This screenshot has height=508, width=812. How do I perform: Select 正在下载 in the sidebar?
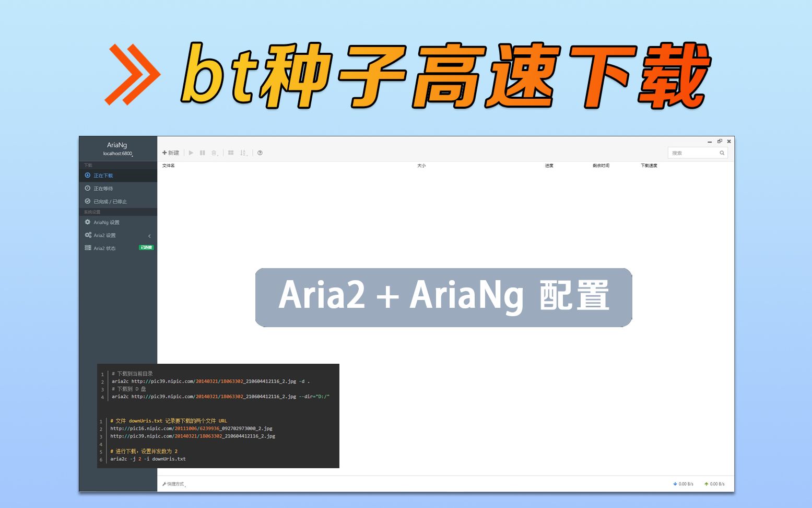(118, 176)
